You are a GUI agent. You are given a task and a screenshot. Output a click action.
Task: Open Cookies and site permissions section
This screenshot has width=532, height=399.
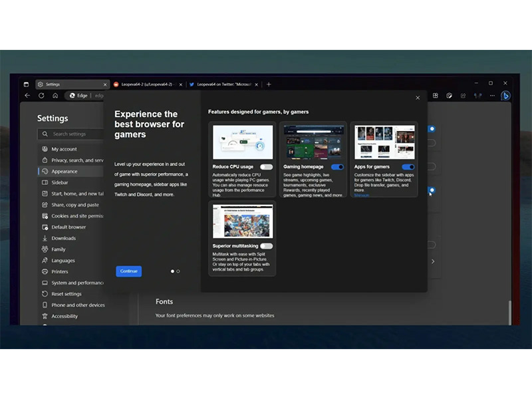[70, 216]
